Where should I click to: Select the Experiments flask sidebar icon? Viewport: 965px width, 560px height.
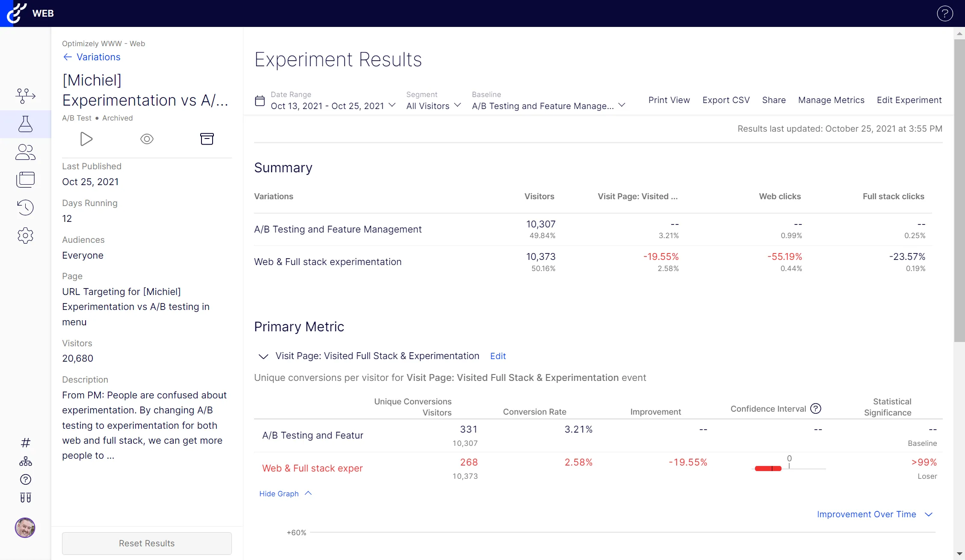26,124
